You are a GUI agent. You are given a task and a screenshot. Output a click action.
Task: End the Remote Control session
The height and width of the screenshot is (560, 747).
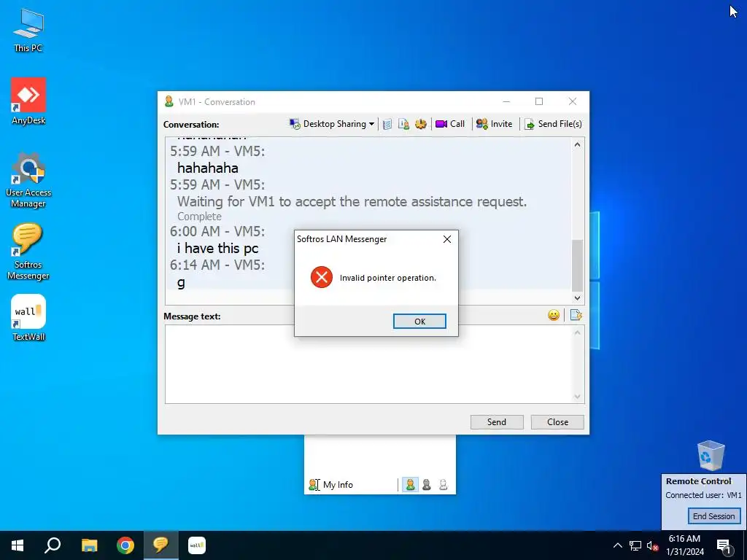point(713,516)
